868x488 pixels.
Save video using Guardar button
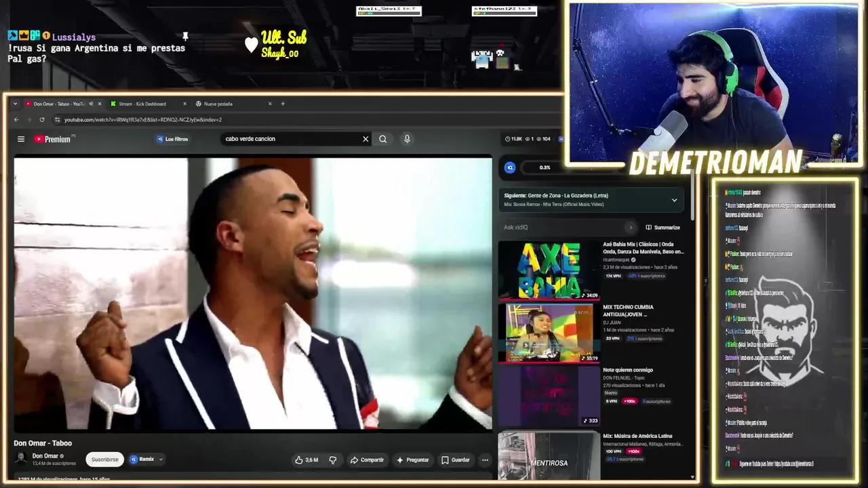[x=455, y=460]
